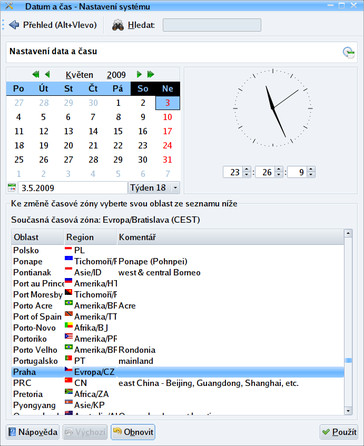Click the Obnovit reset button
Image resolution: width=364 pixels, height=446 pixels.
pyautogui.click(x=133, y=432)
